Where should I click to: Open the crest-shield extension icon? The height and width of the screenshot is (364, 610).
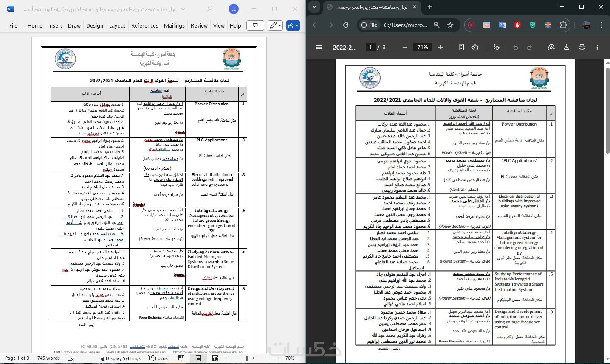(548, 25)
